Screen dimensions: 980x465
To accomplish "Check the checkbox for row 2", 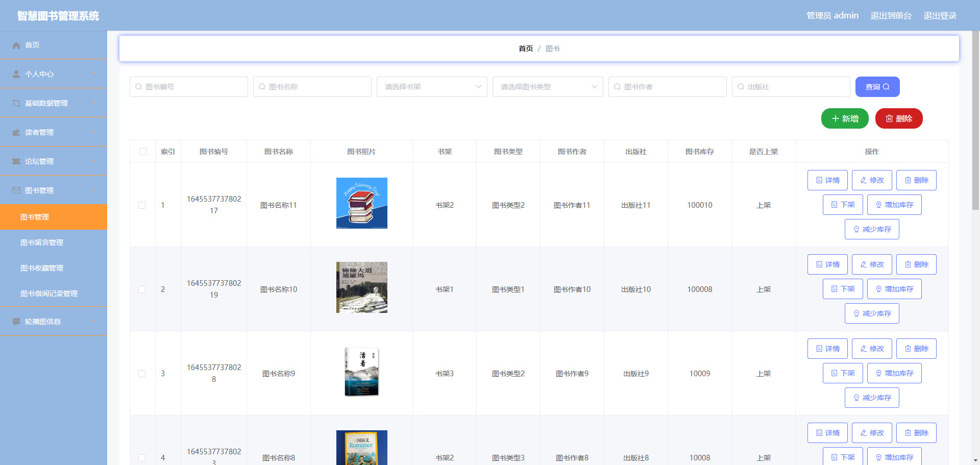I will tap(142, 289).
